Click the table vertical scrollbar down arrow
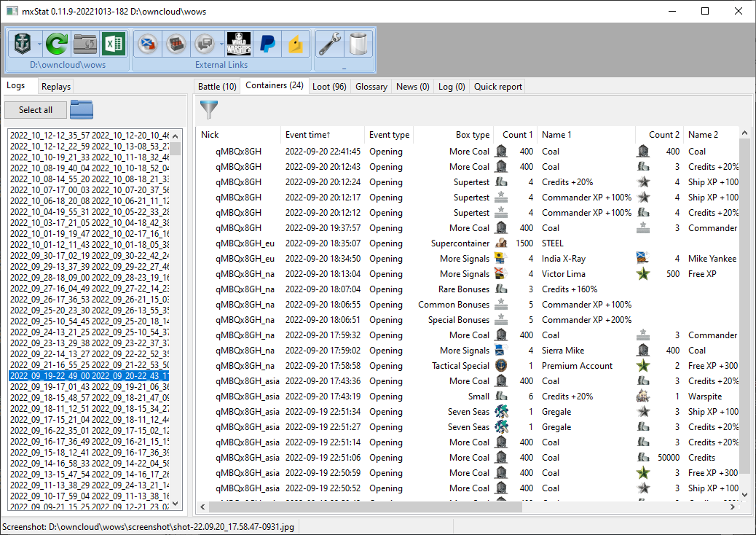756x535 pixels. tap(744, 494)
